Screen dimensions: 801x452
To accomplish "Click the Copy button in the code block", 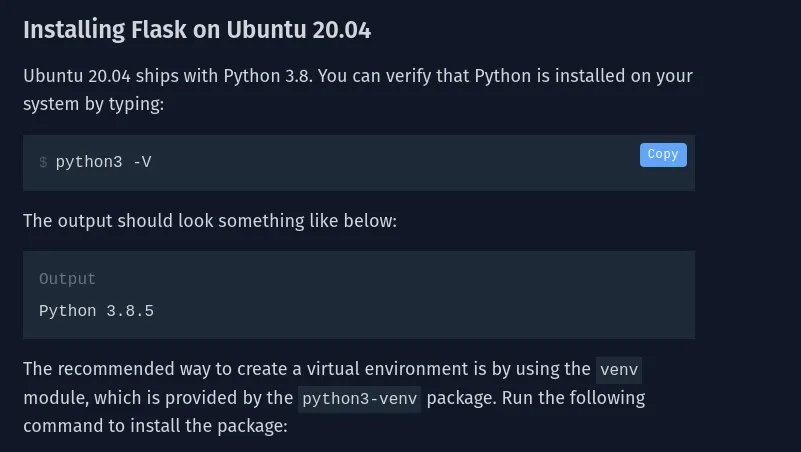I will pos(663,154).
